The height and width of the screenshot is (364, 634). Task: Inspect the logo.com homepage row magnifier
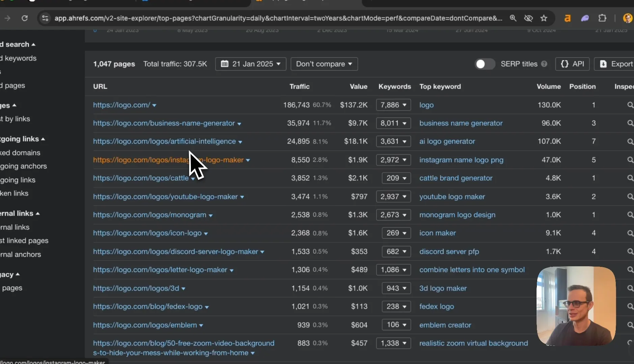coord(630,105)
